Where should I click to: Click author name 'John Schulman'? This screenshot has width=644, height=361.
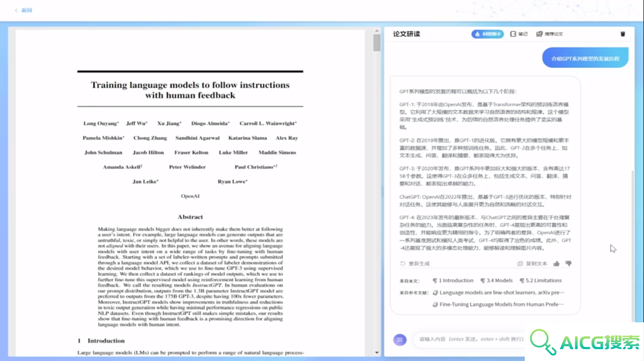[103, 153]
